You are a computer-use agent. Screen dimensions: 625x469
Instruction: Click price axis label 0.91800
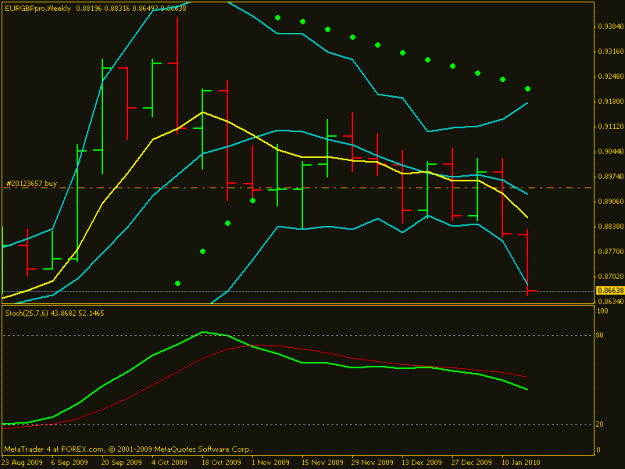[610, 102]
